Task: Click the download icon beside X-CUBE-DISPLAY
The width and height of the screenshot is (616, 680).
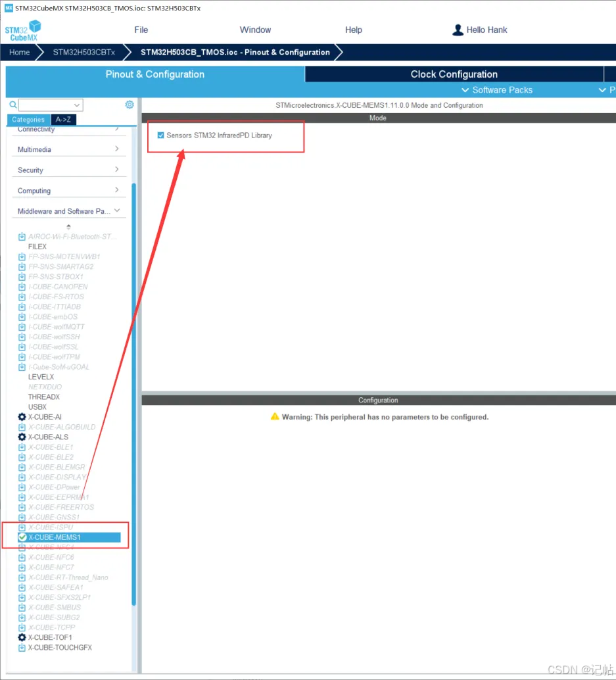Action: point(22,477)
